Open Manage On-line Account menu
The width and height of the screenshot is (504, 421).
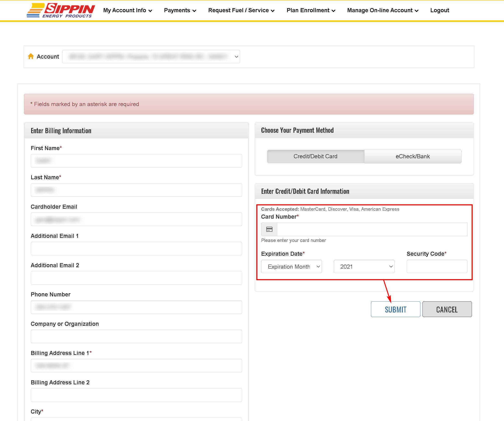pyautogui.click(x=382, y=10)
